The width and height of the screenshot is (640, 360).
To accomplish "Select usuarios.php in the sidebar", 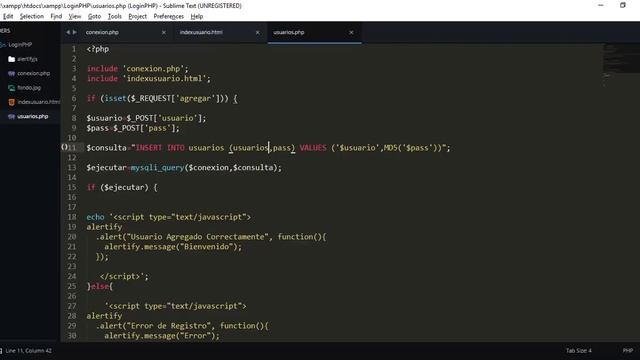I will tap(33, 116).
